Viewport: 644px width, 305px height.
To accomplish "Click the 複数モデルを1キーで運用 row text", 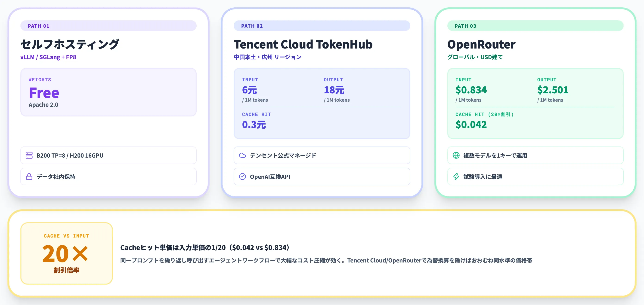I will [495, 155].
